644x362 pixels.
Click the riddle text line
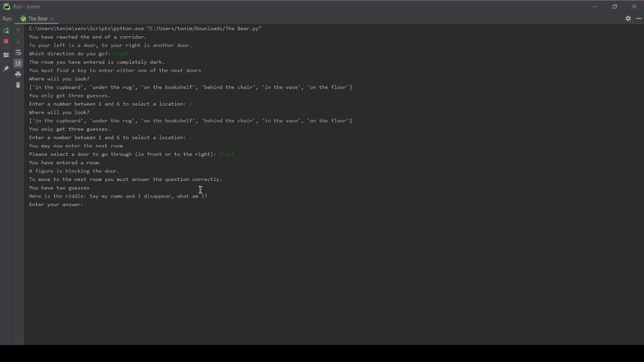(x=118, y=196)
